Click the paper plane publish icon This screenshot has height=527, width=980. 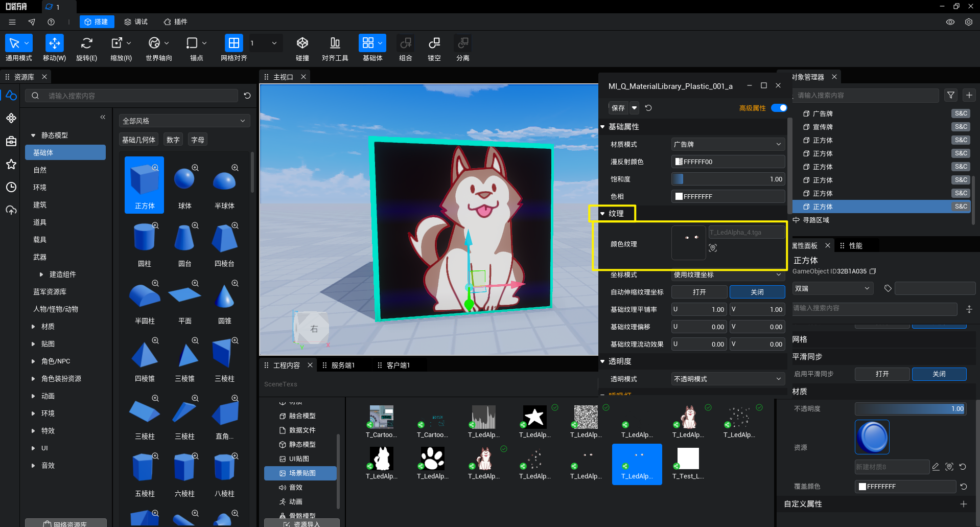click(x=32, y=22)
